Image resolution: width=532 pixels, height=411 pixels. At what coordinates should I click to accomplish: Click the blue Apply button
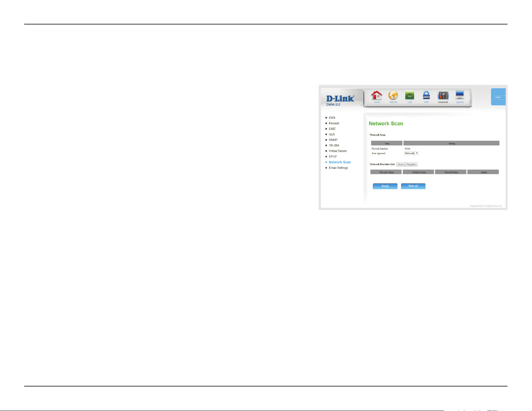click(385, 186)
